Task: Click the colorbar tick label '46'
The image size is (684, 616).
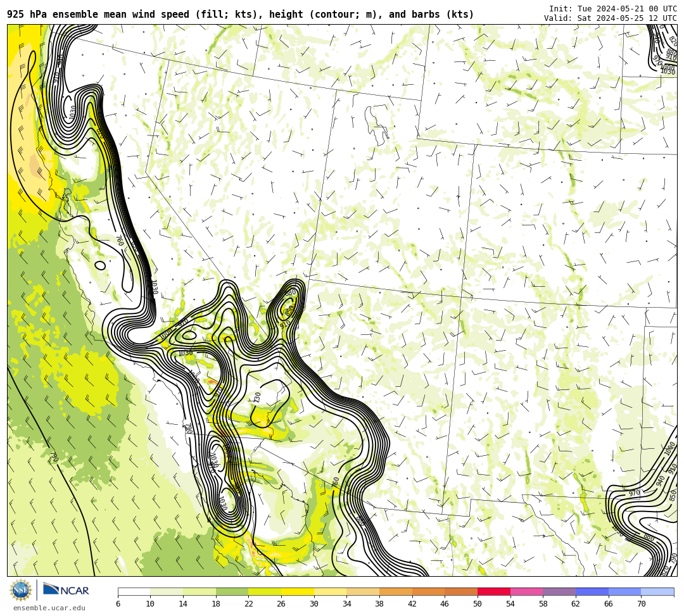Action: point(445,604)
